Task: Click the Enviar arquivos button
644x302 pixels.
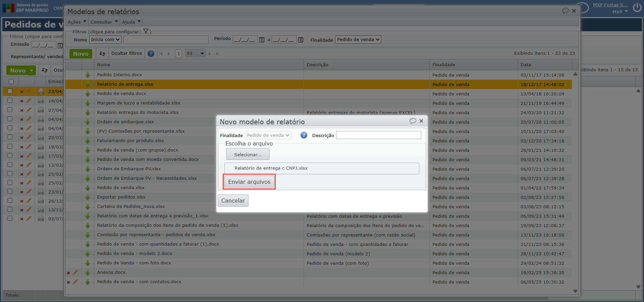Action: (249, 182)
